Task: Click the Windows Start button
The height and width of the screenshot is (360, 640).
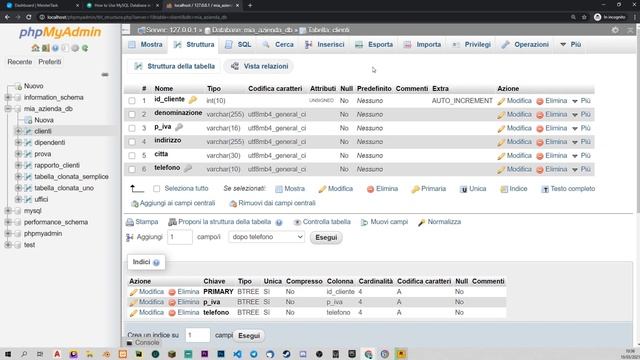Action: [x=8, y=354]
